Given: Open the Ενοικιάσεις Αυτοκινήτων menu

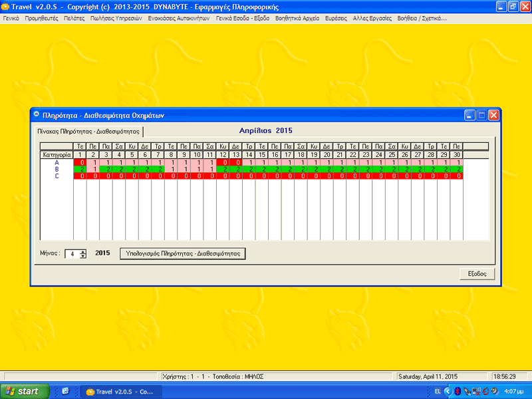Looking at the screenshot, I should [x=178, y=19].
